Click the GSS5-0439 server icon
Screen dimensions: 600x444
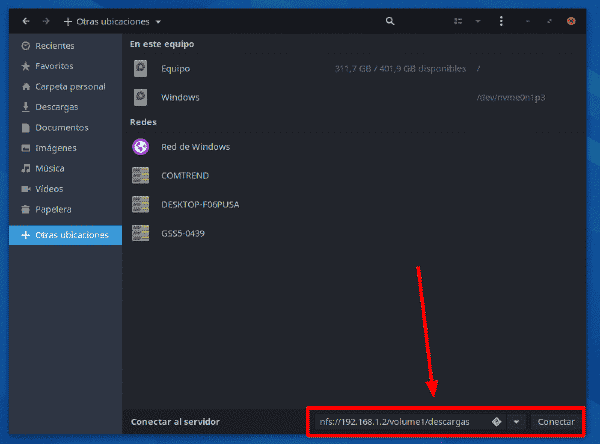pyautogui.click(x=140, y=233)
